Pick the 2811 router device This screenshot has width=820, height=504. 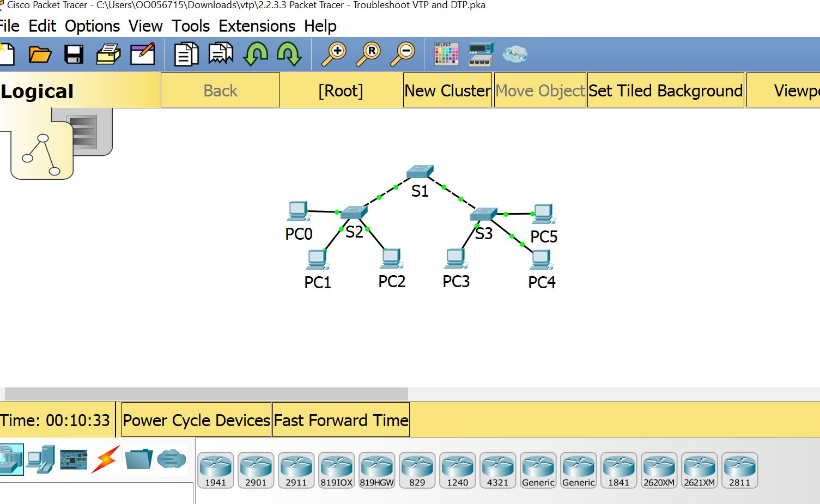point(740,470)
